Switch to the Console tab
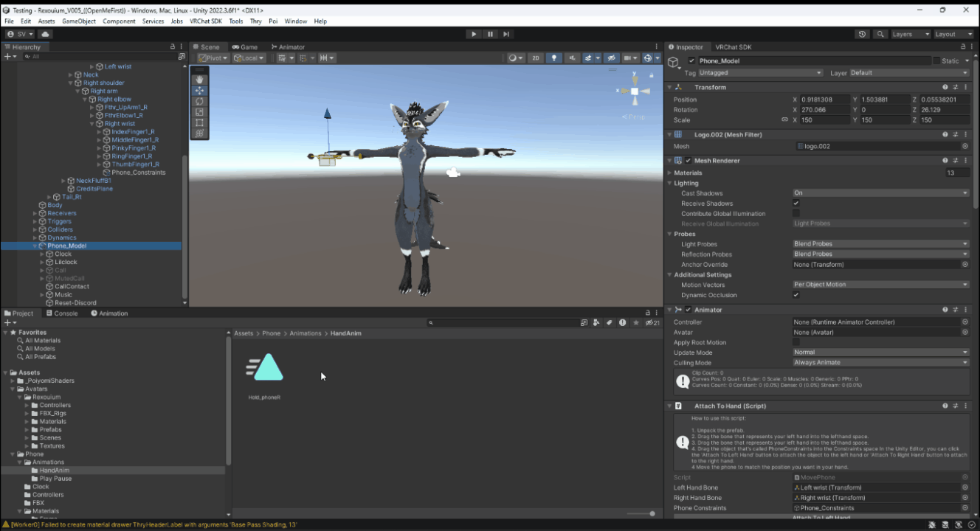The width and height of the screenshot is (980, 531). coord(62,313)
